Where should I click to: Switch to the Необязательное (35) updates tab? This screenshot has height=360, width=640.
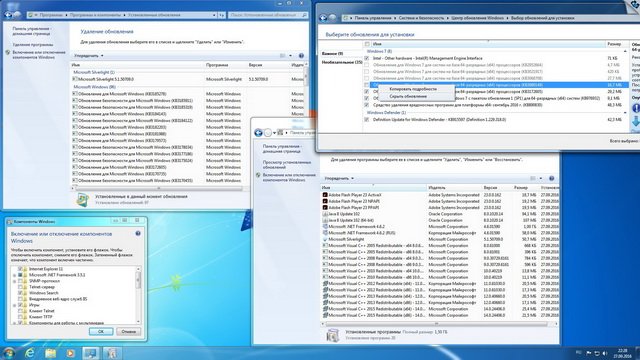[x=342, y=62]
